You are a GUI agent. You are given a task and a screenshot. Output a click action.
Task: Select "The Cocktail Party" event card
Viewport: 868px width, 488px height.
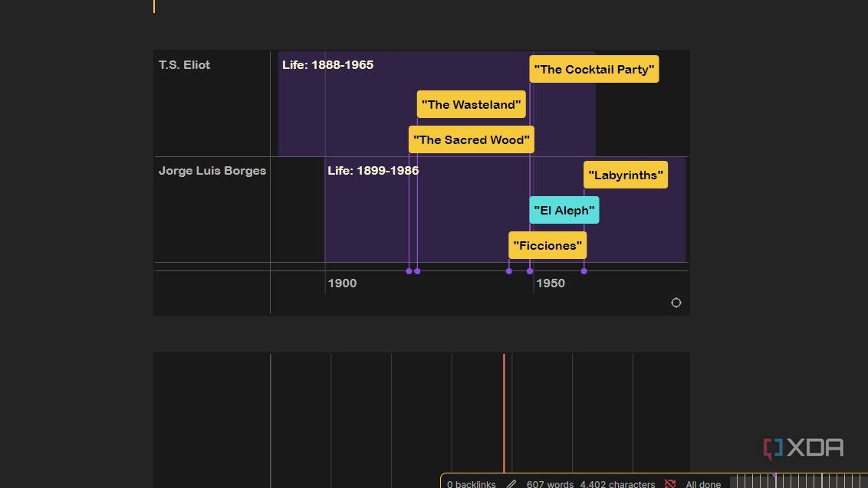point(594,69)
